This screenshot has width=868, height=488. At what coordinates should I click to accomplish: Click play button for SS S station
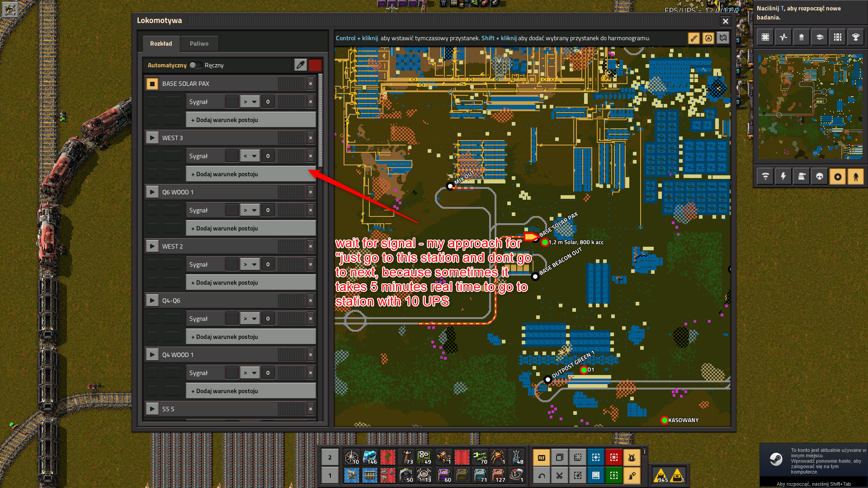(x=152, y=409)
